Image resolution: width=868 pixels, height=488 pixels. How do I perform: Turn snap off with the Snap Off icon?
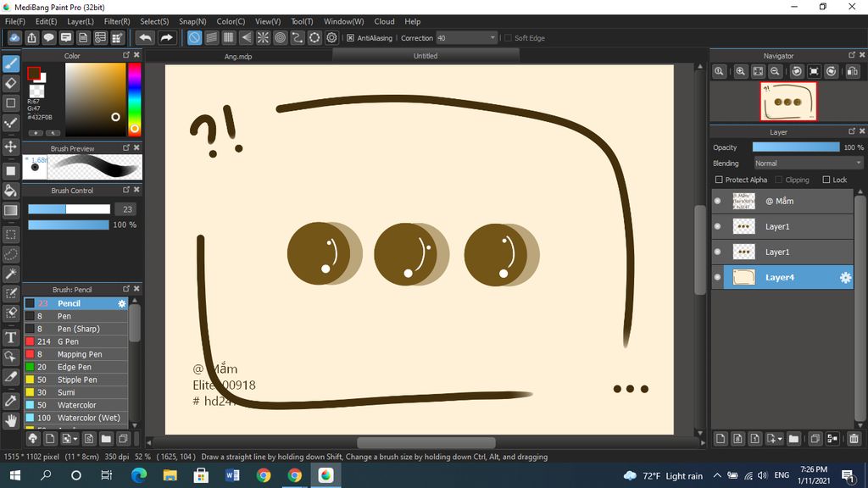[194, 37]
